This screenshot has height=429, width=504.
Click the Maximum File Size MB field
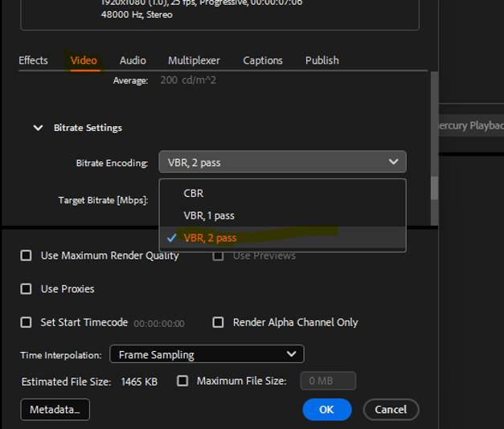328,381
